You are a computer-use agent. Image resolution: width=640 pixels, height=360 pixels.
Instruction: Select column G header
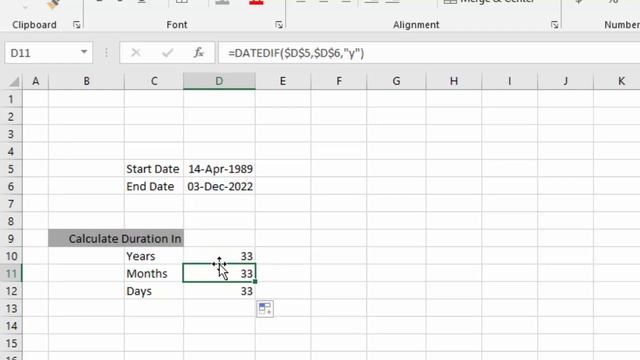point(396,81)
